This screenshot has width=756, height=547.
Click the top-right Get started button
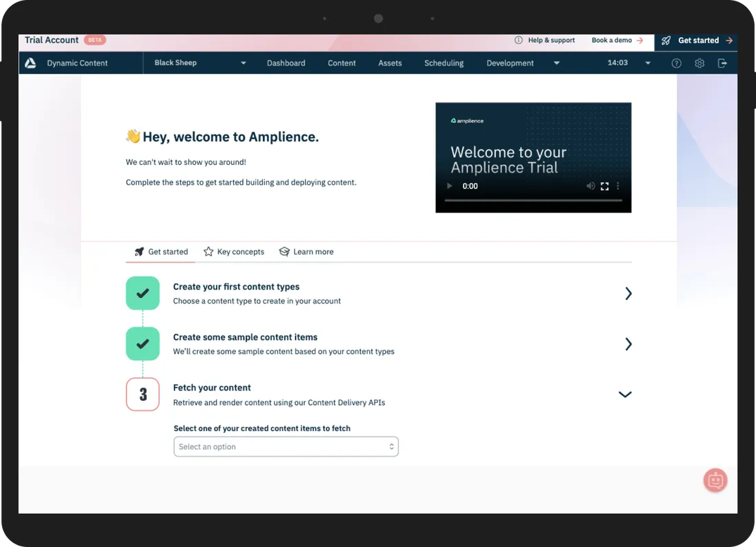[696, 41]
